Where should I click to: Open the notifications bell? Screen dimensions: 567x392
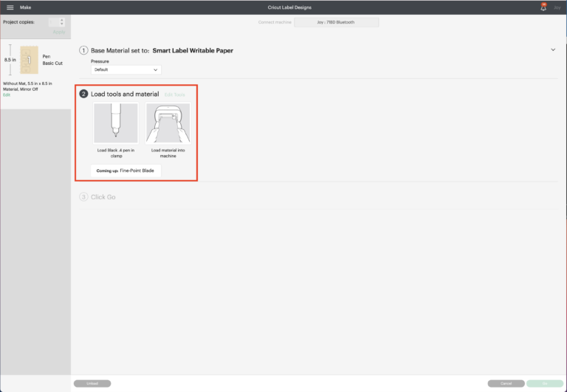coord(543,7)
